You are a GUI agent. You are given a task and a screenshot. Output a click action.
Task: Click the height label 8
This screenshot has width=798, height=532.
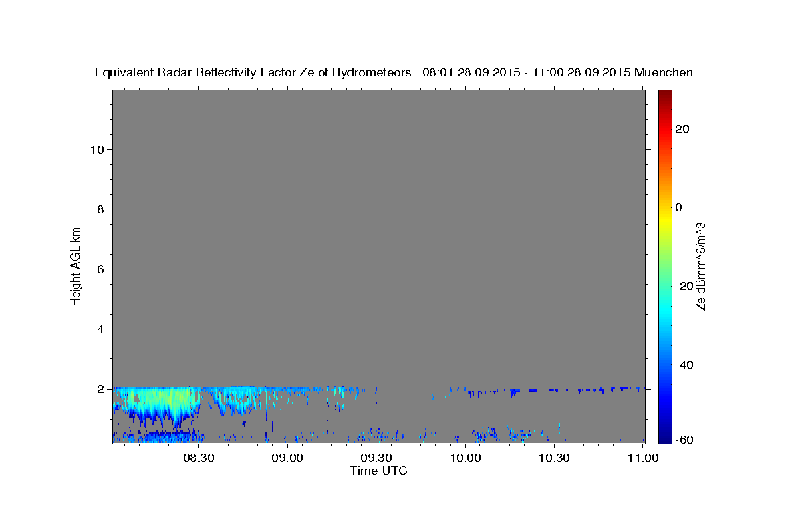(100, 209)
